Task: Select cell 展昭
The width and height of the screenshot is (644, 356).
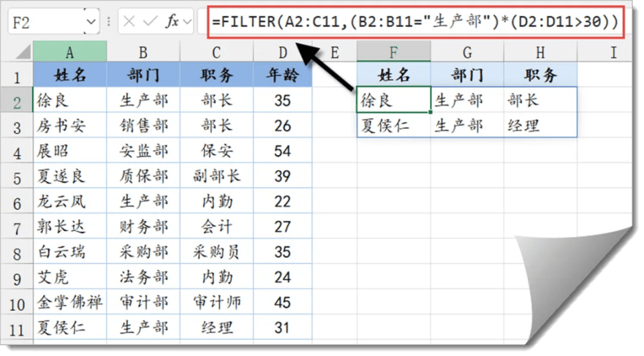Action: coord(70,150)
